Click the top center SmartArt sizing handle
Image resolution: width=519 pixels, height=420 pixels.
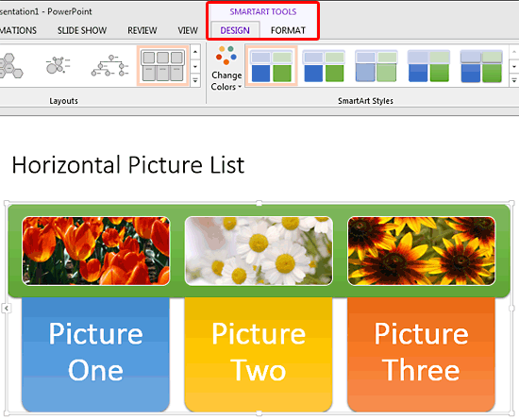point(259,203)
